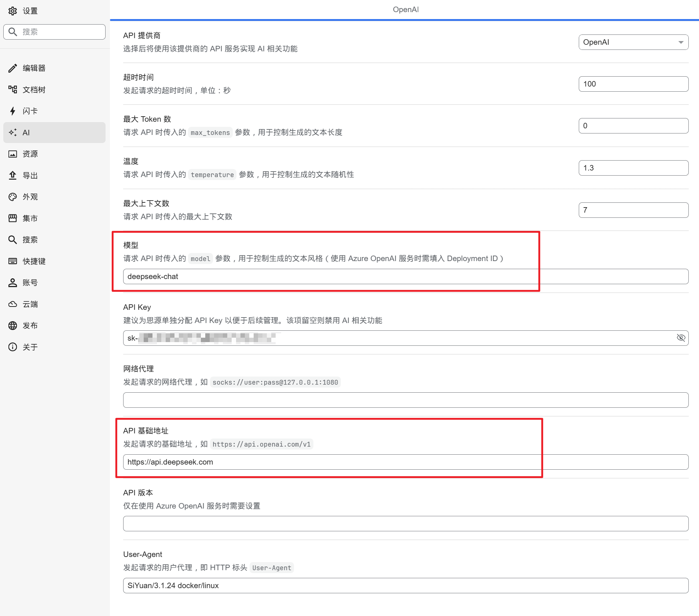
Task: Click the Cloud icon
Action: 13,304
